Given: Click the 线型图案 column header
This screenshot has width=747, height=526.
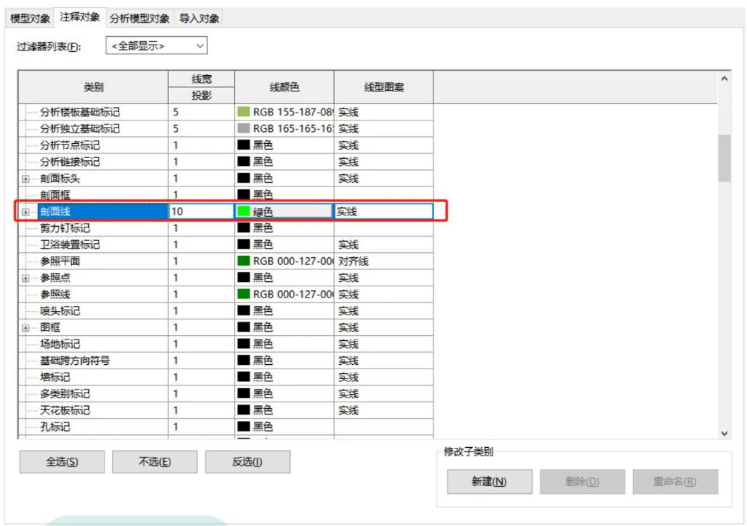Looking at the screenshot, I should point(384,87).
